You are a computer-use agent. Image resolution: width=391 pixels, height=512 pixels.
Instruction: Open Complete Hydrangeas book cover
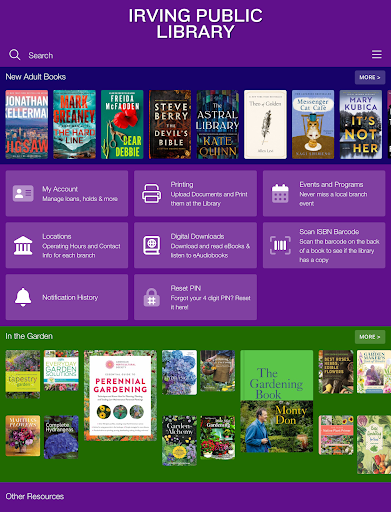(x=61, y=437)
